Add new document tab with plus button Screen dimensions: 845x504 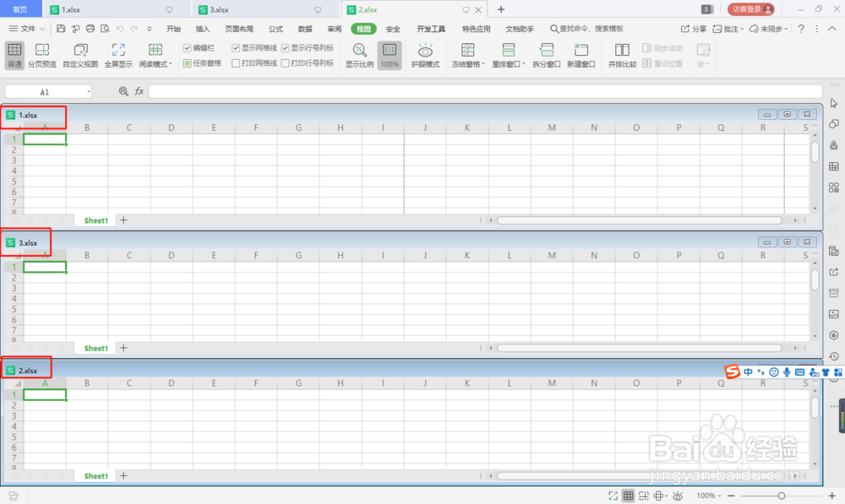pos(500,9)
